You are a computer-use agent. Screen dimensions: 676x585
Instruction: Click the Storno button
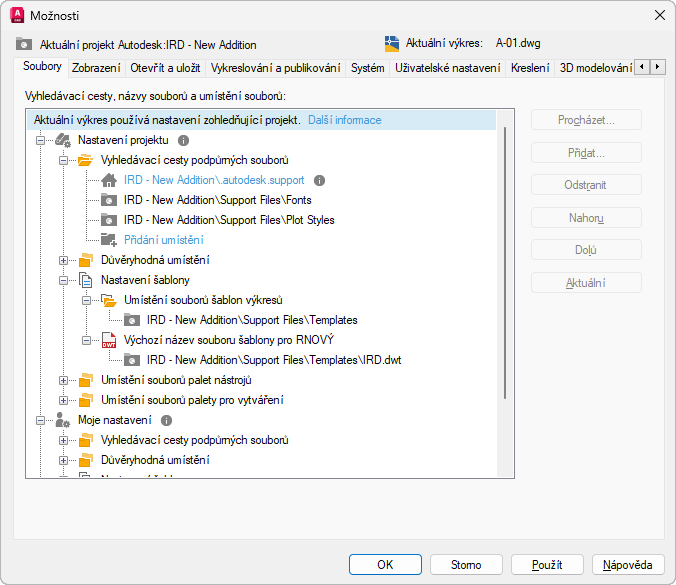[x=465, y=565]
